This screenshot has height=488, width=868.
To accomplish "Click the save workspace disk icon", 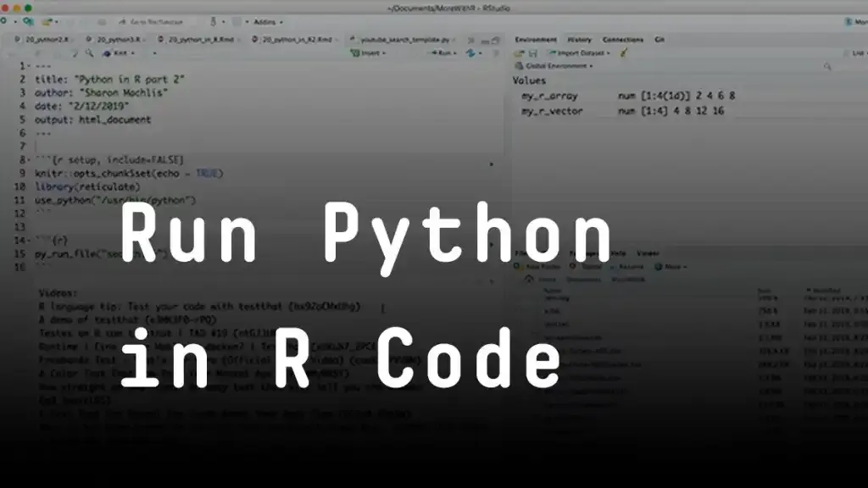I will [x=532, y=53].
